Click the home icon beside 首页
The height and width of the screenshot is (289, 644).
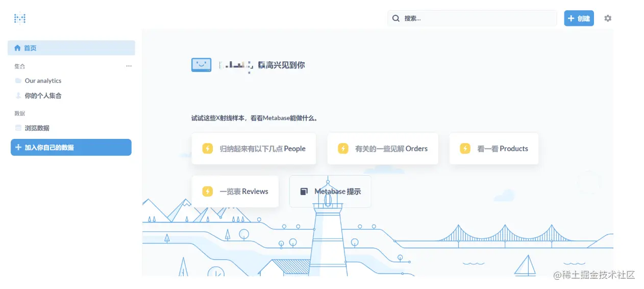(17, 48)
